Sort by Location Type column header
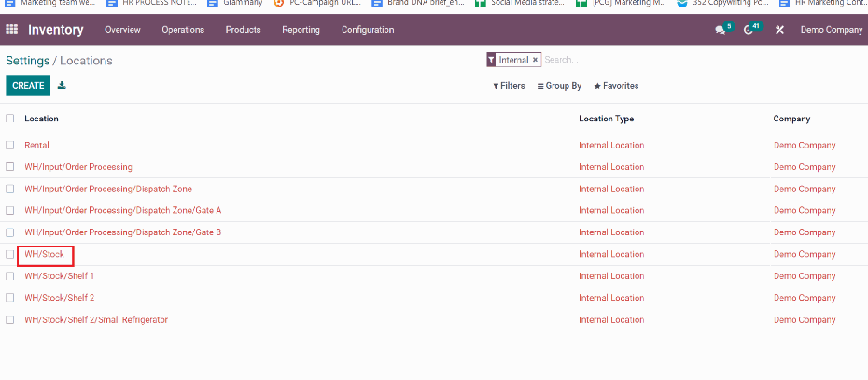 [606, 119]
